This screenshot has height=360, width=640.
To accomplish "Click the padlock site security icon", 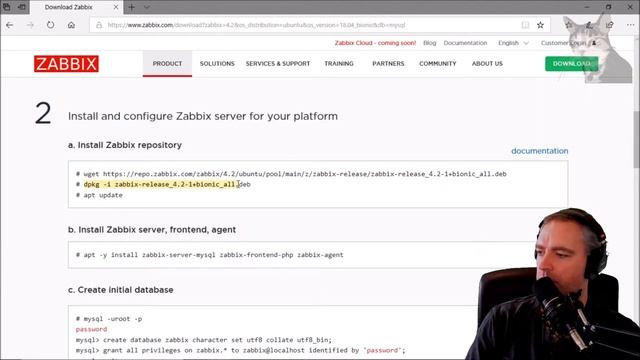I will (99, 25).
